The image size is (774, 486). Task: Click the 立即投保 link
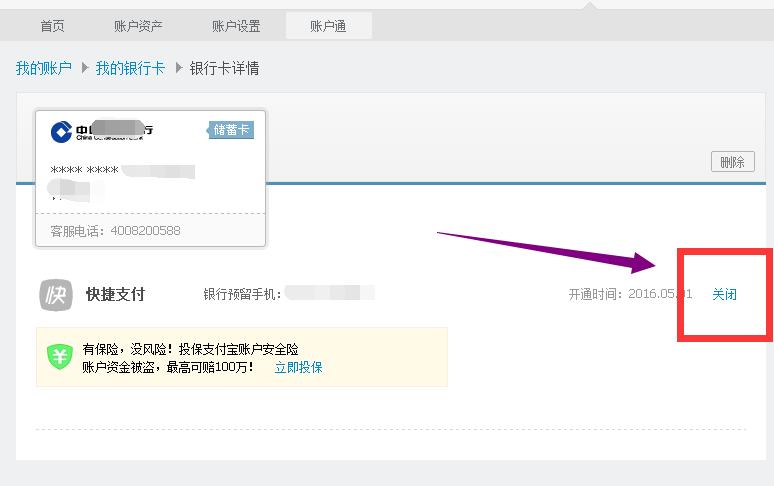pos(298,368)
